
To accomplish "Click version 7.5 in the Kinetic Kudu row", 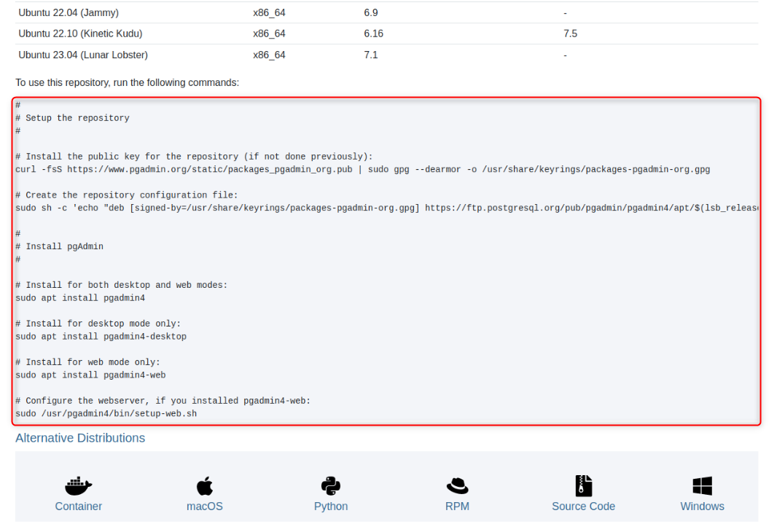I will 571,34.
